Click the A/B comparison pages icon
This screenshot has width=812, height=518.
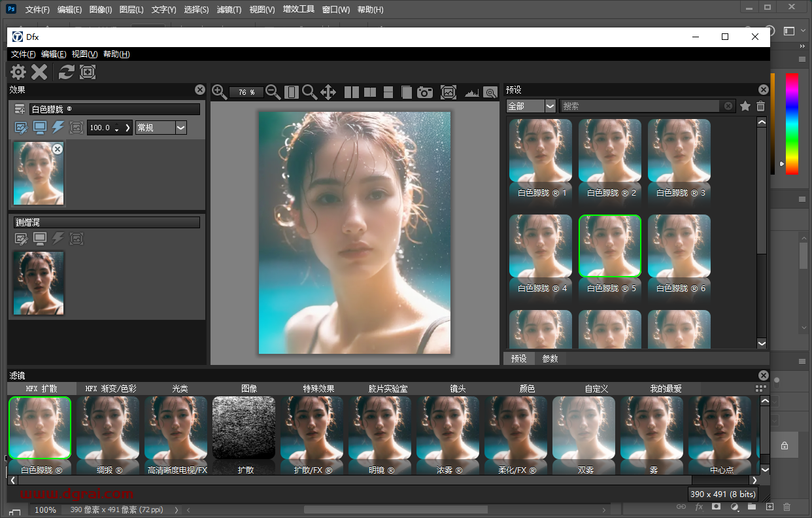[406, 92]
